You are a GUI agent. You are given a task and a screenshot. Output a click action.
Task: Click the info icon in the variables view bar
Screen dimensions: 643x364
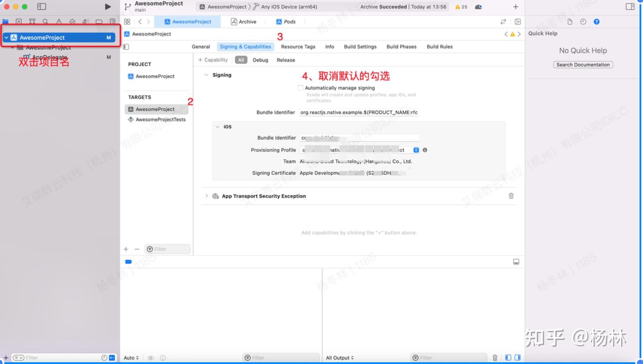tap(163, 358)
